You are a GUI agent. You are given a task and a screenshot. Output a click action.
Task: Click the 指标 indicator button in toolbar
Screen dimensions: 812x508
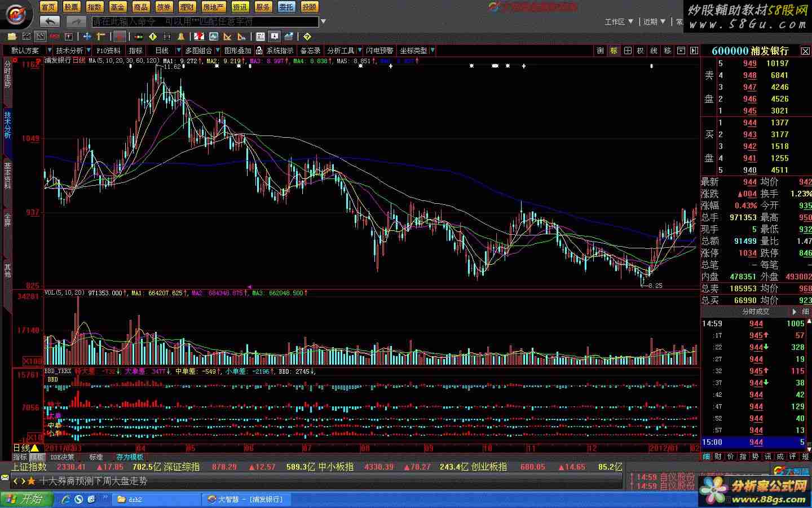(135, 51)
